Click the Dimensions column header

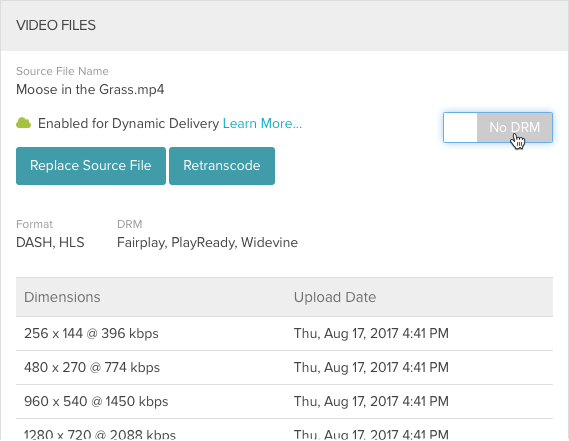(62, 297)
